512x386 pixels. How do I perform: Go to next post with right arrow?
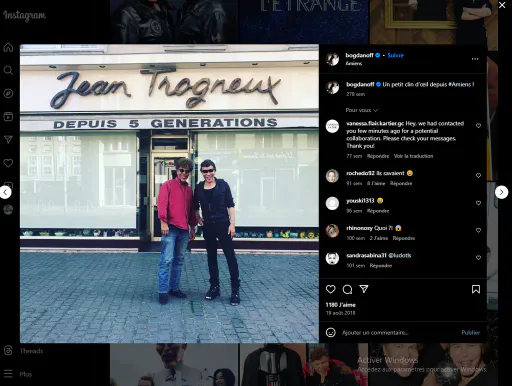[501, 192]
